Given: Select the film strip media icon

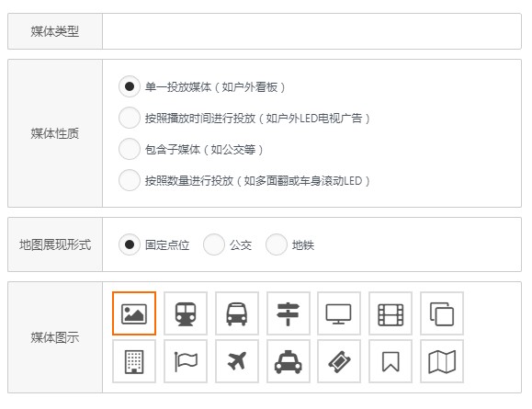Looking at the screenshot, I should [x=391, y=313].
